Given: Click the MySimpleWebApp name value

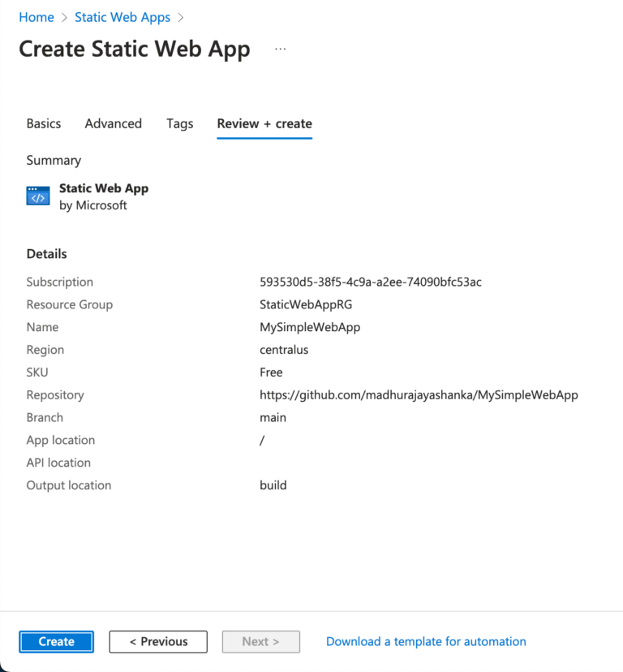Looking at the screenshot, I should click(310, 327).
